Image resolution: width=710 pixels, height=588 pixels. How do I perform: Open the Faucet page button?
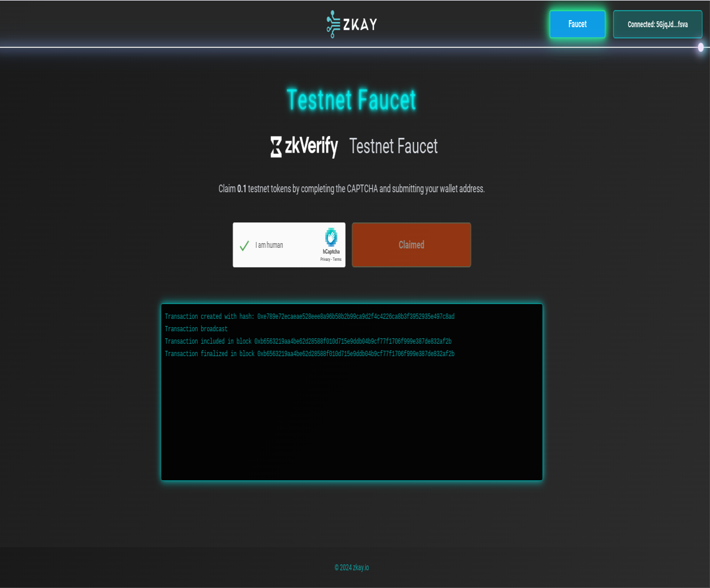577,24
